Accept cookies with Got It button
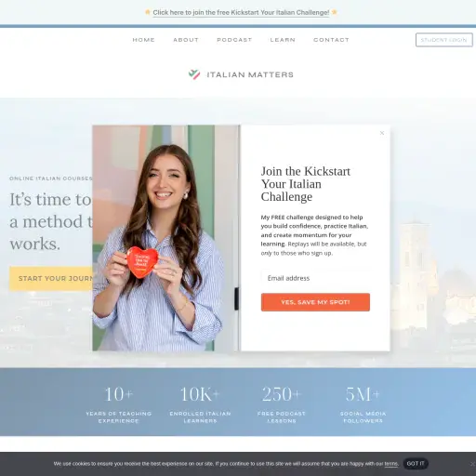This screenshot has width=476, height=476. click(x=416, y=464)
